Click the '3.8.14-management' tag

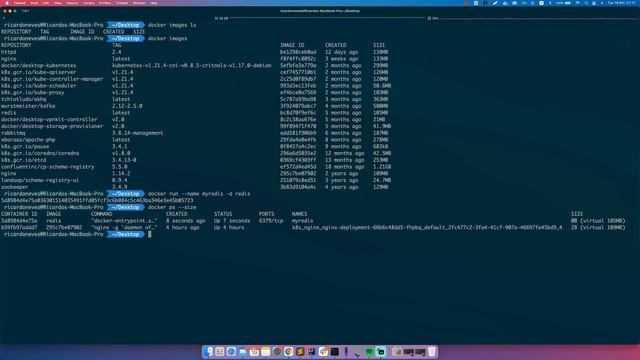tap(138, 133)
